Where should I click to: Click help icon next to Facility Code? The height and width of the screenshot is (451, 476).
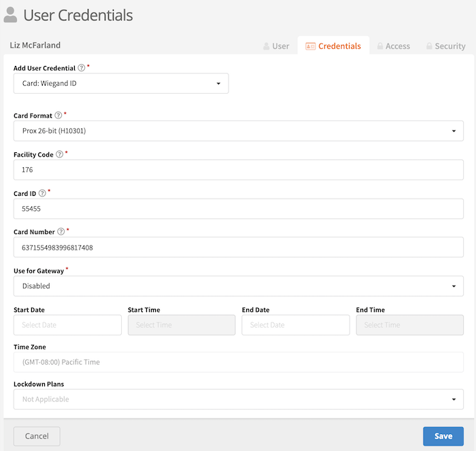pyautogui.click(x=60, y=154)
